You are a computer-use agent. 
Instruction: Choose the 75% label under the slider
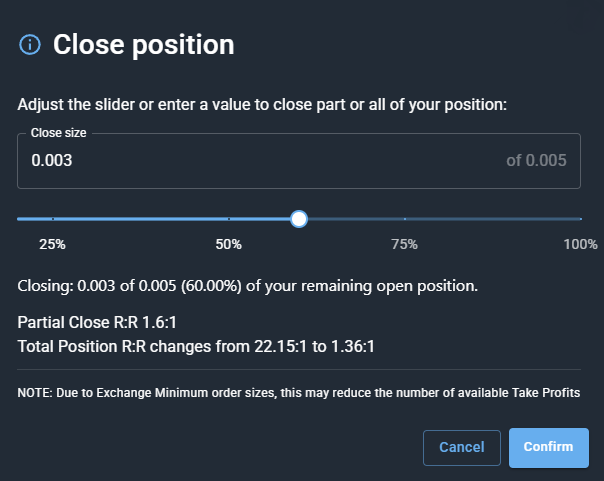404,244
